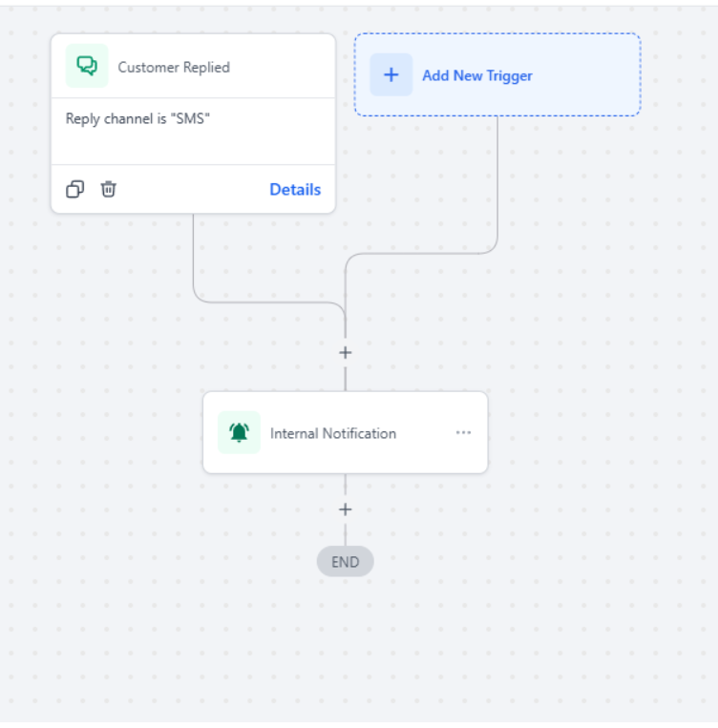Click connector line under Add New Trigger
The height and width of the screenshot is (728, 718).
coord(497,181)
